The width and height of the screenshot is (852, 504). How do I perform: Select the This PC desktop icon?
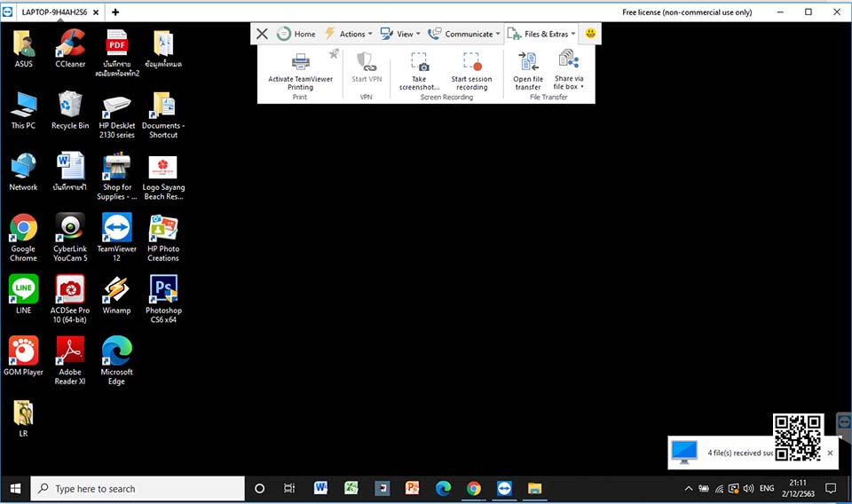[x=23, y=111]
